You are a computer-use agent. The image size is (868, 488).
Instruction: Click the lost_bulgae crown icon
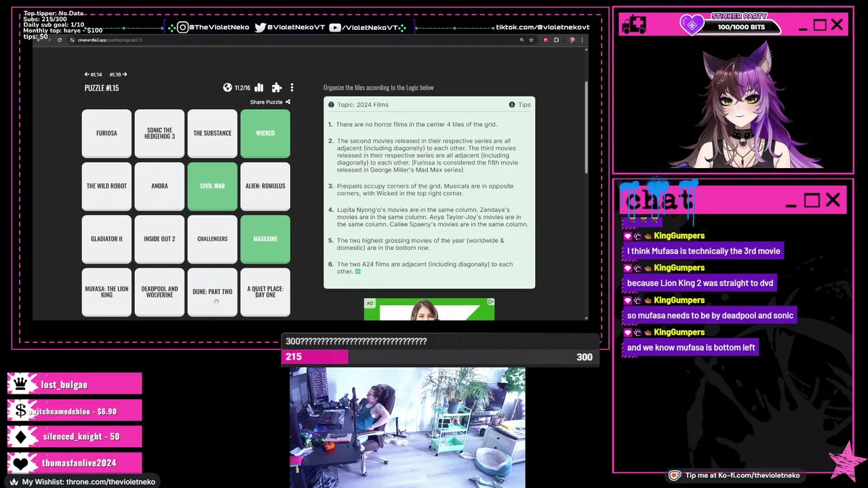click(20, 384)
